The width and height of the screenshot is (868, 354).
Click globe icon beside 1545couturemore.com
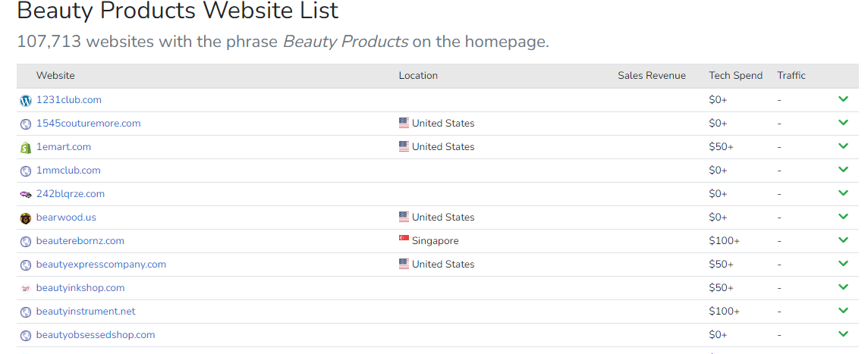coord(26,124)
